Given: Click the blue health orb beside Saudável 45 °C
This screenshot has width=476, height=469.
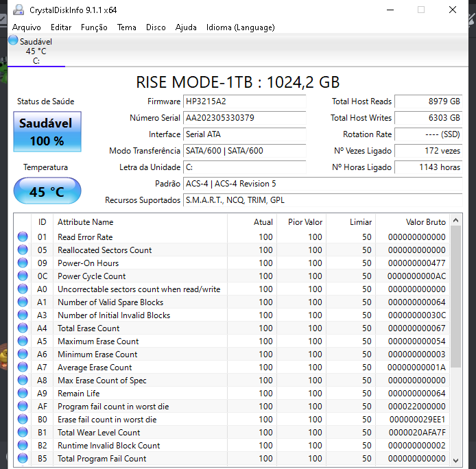Looking at the screenshot, I should coord(13,40).
